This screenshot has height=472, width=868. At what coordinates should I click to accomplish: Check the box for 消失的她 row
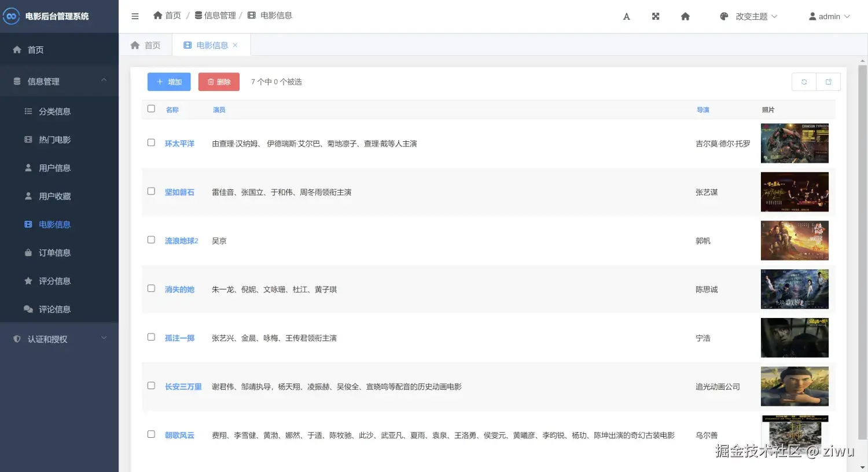151,288
